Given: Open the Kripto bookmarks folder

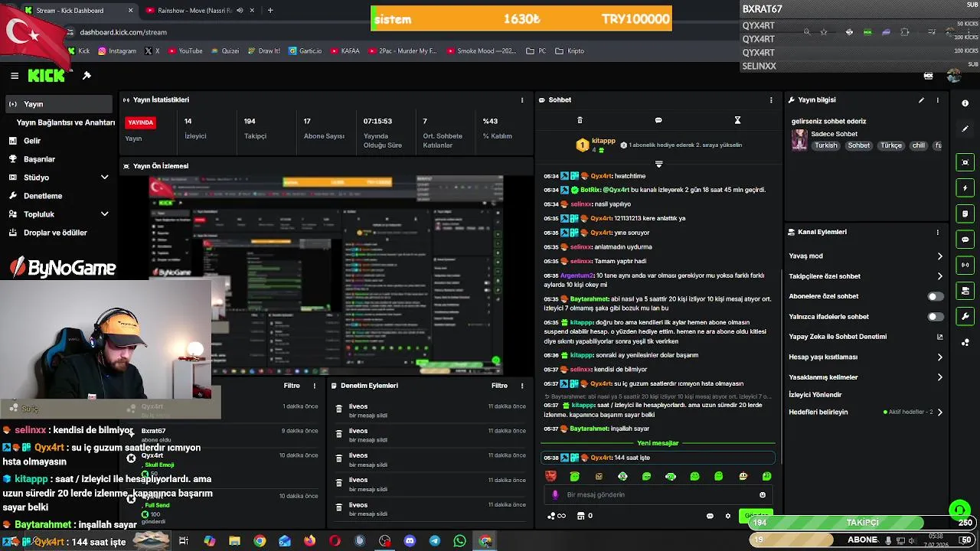Looking at the screenshot, I should pos(570,51).
